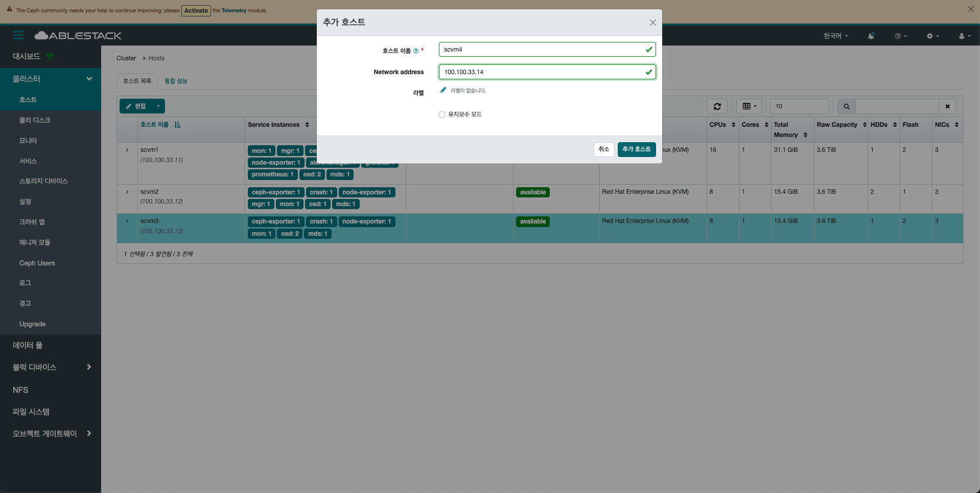Image resolution: width=980 pixels, height=493 pixels.
Task: Close the 추가 호스트 dialog
Action: 652,23
